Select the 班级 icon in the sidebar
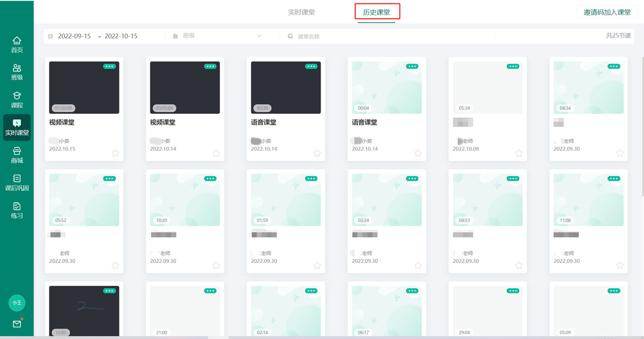The image size is (644, 339). 17,70
